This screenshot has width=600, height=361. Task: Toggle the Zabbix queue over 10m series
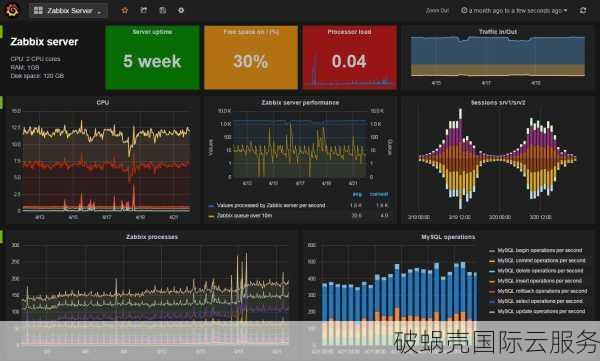(x=244, y=216)
